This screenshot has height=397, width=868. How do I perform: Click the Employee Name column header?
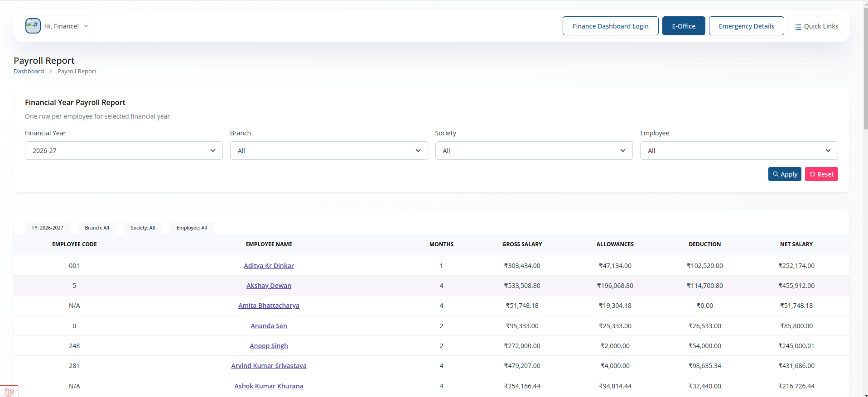coord(269,244)
